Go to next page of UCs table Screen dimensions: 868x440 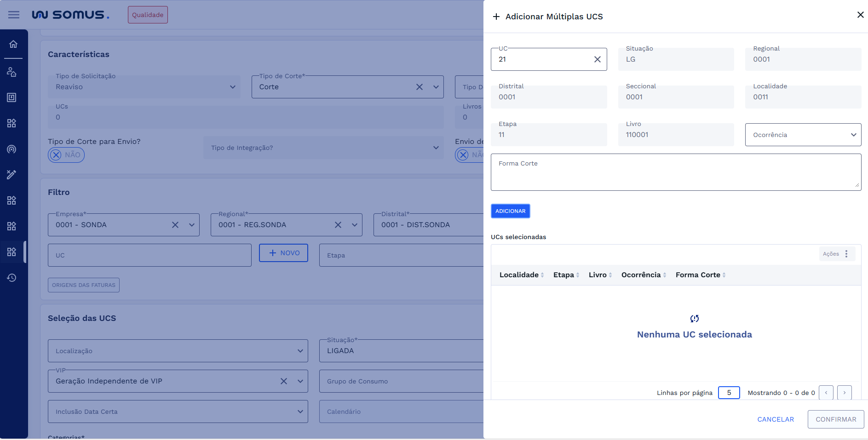[x=844, y=393]
